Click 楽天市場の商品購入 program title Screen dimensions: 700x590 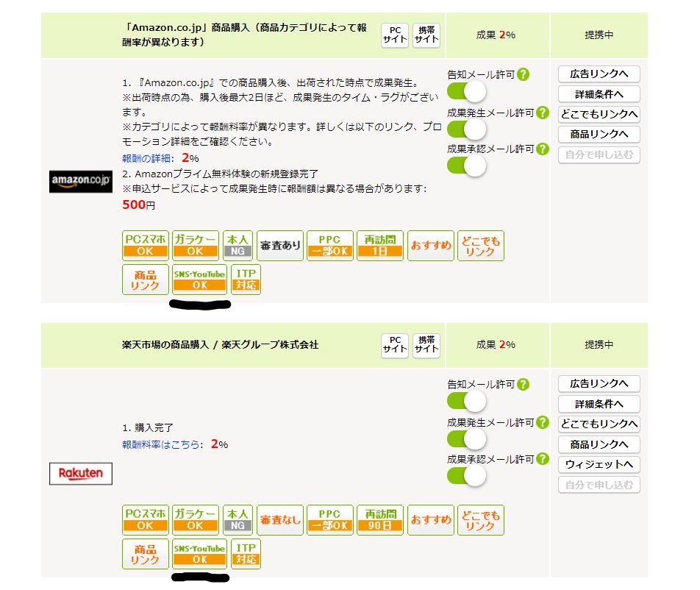(220, 345)
